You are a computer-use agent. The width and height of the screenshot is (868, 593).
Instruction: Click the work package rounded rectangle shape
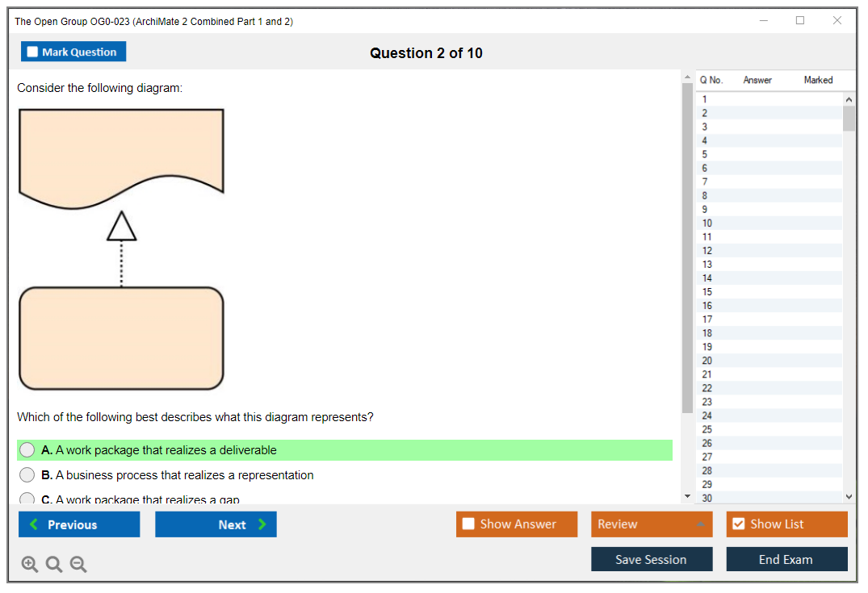tap(121, 339)
